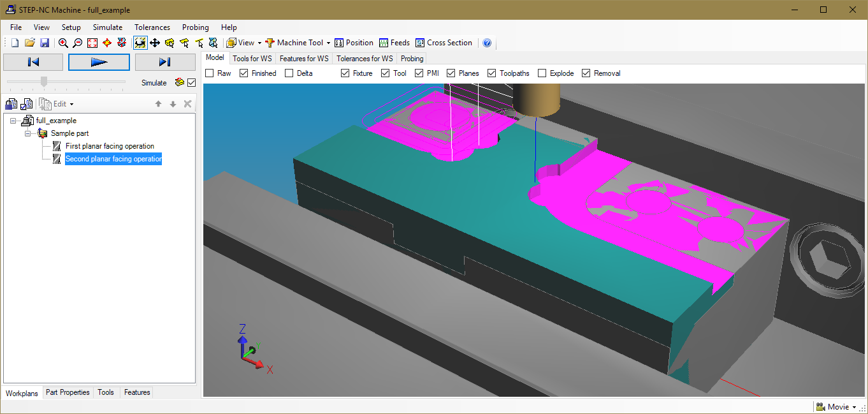Open the Tolerances menu
Image resolution: width=868 pixels, height=414 pixels.
point(152,27)
